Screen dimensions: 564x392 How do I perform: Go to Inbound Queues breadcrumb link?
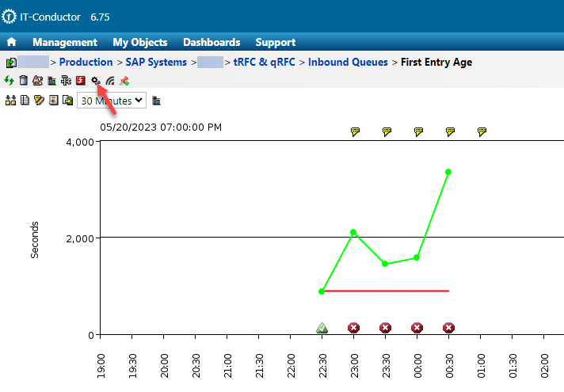pos(348,62)
